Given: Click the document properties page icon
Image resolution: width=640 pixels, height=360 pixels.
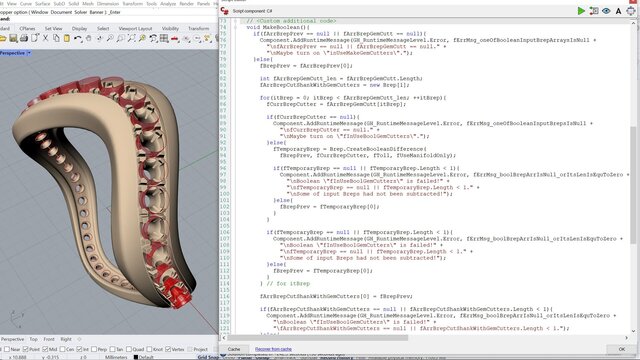Looking at the screenshot, I should click(35, 38).
